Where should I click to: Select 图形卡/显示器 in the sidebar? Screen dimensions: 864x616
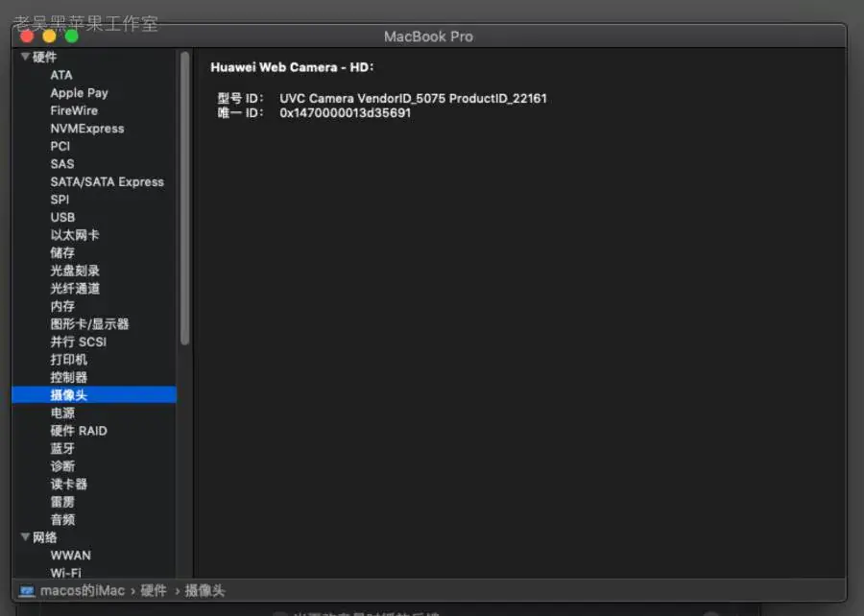click(89, 323)
